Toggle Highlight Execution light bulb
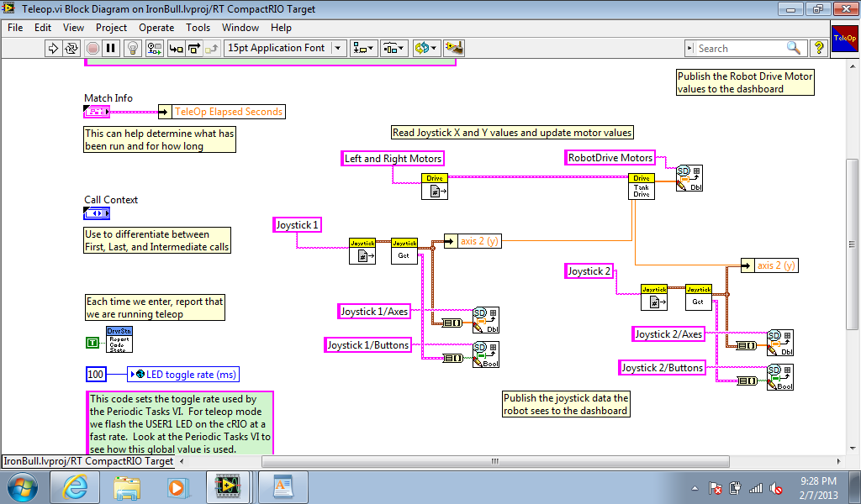This screenshot has width=861, height=504. (x=132, y=48)
